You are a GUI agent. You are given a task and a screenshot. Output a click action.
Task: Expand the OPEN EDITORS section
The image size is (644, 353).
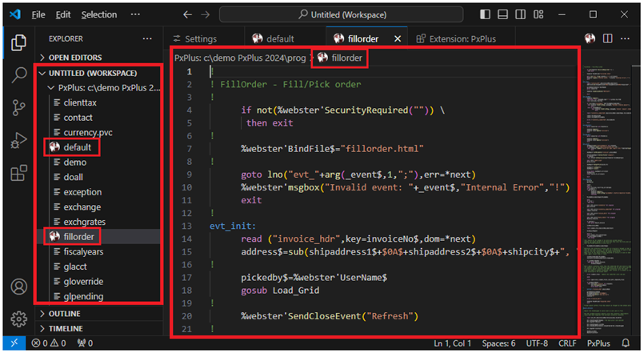pos(75,58)
